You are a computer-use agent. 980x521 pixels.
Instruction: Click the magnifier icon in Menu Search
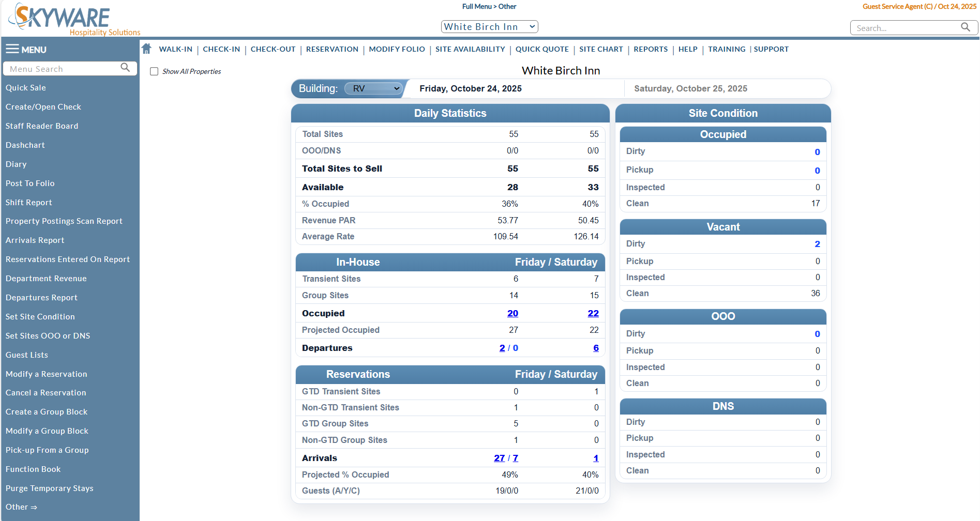coord(125,68)
